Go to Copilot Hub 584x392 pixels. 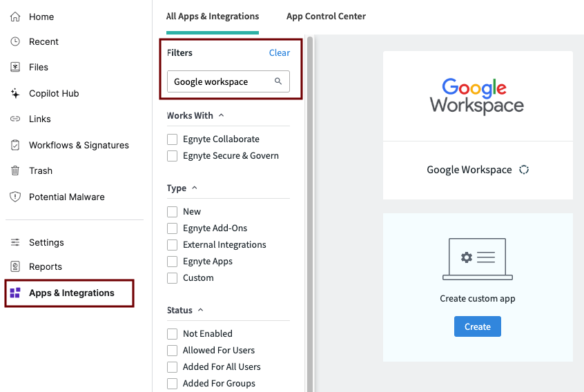54,93
